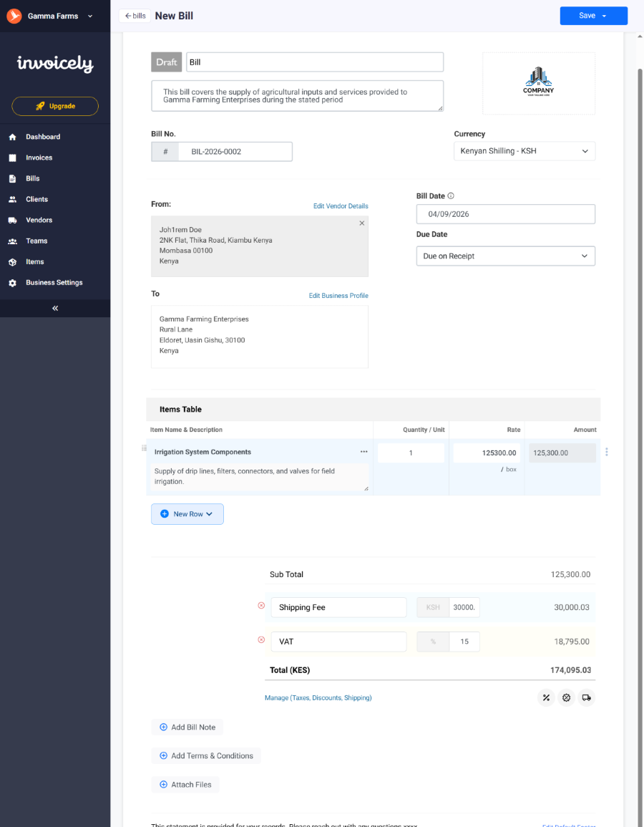Remove the selected vendor with X icon

coord(362,223)
